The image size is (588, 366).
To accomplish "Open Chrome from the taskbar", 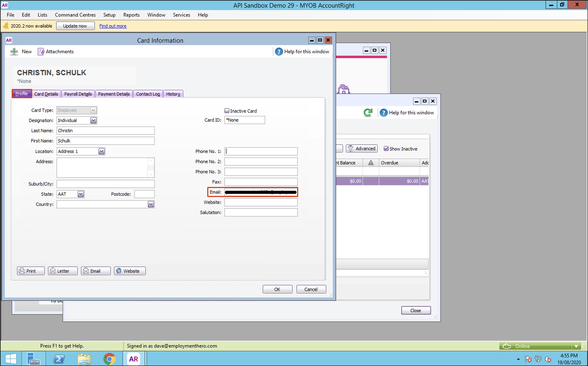I will point(109,359).
